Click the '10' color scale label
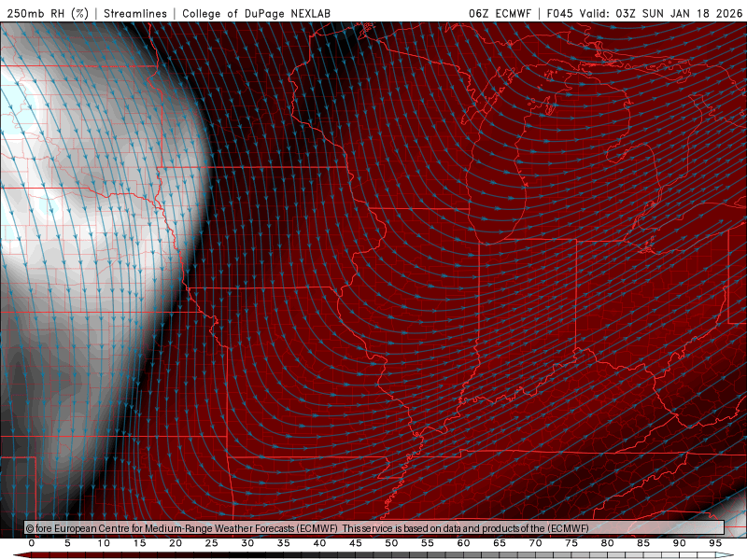 [x=104, y=543]
